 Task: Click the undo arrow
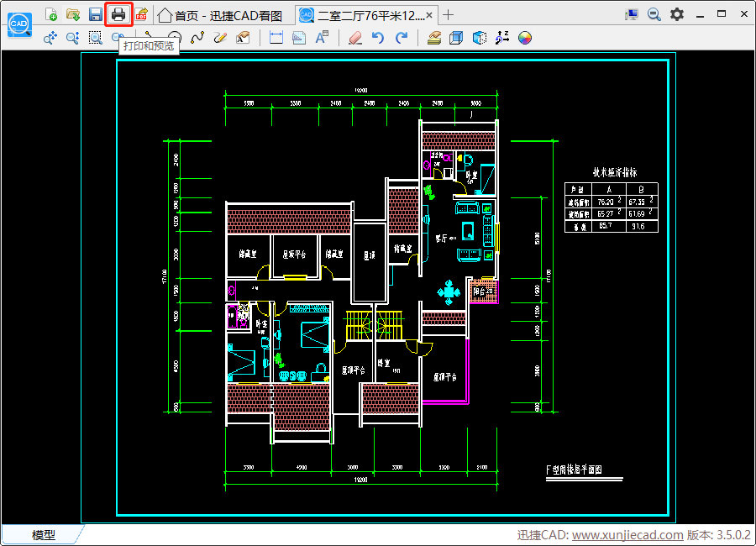(x=378, y=37)
